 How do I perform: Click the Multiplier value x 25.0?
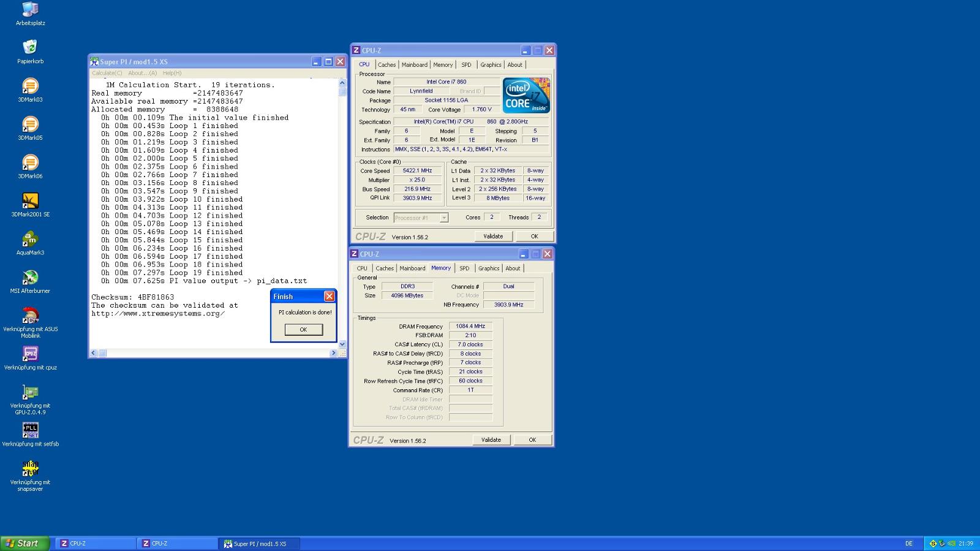point(417,180)
